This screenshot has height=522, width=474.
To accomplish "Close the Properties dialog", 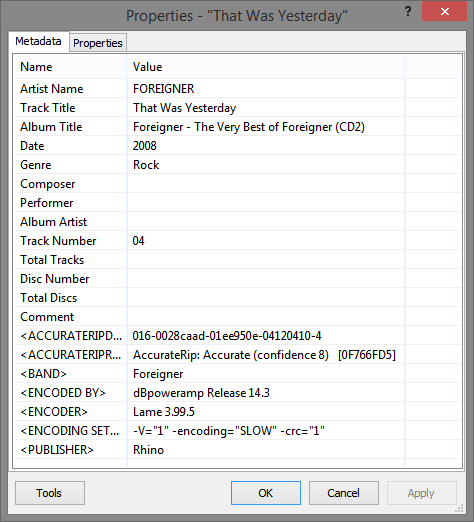I will pyautogui.click(x=444, y=12).
